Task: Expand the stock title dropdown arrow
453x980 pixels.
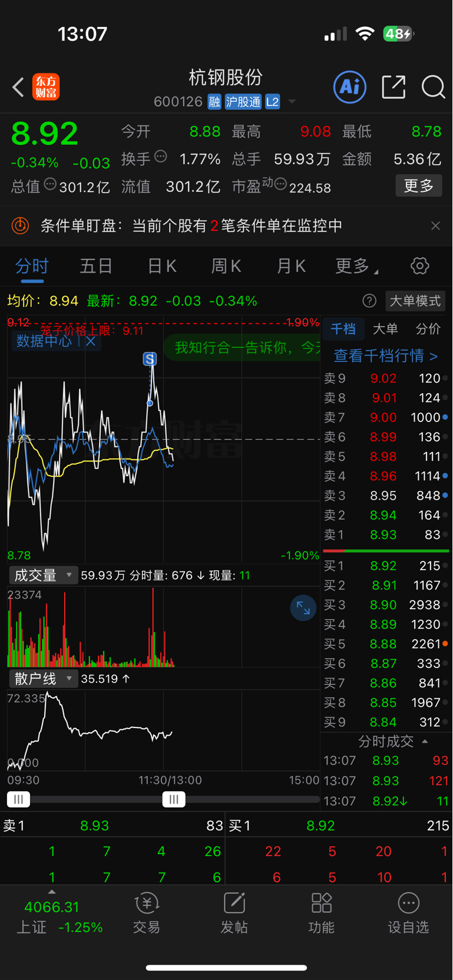Action: (x=292, y=102)
